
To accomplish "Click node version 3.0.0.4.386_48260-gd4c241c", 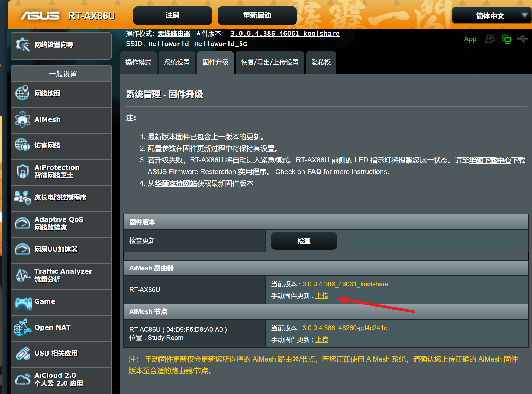I will [345, 328].
